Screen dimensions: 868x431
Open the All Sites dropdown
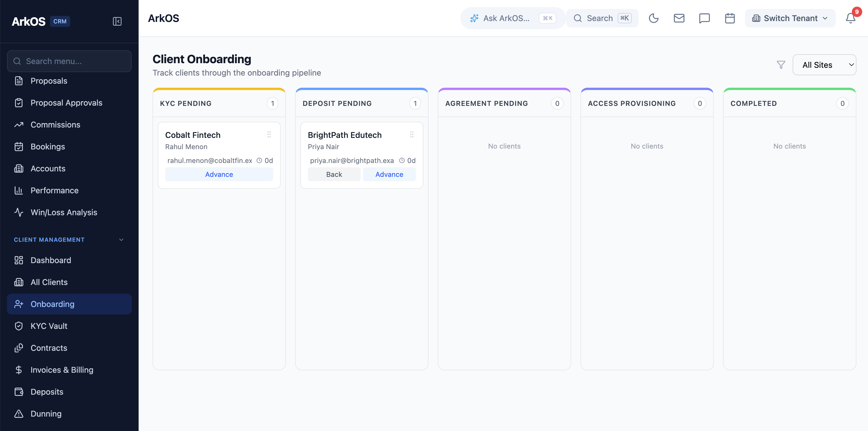824,65
